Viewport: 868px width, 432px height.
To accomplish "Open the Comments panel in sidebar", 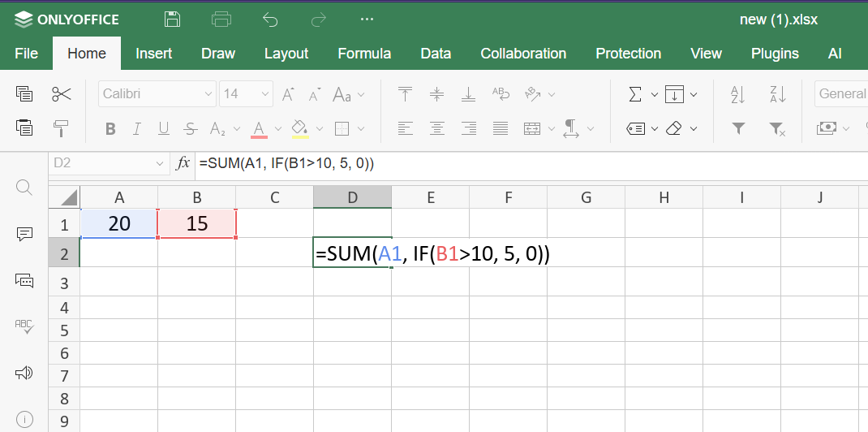I will tap(24, 234).
